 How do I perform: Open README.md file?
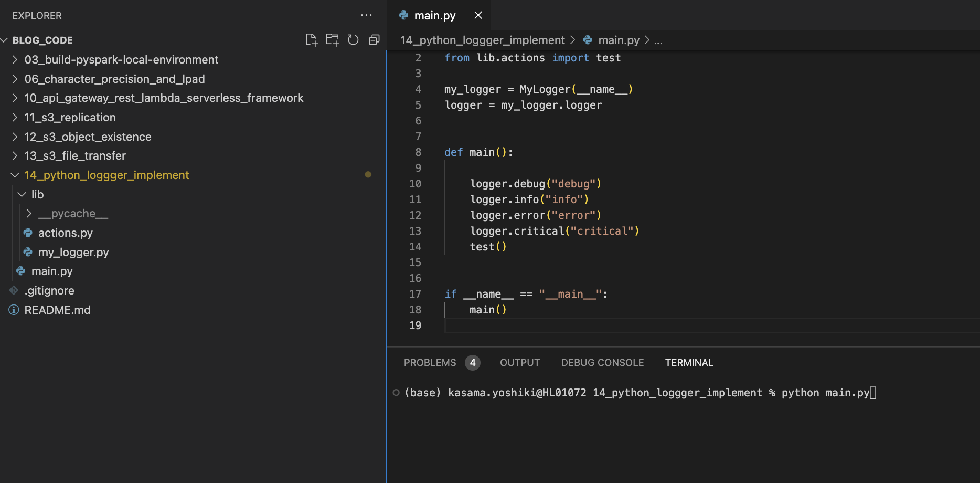[57, 310]
